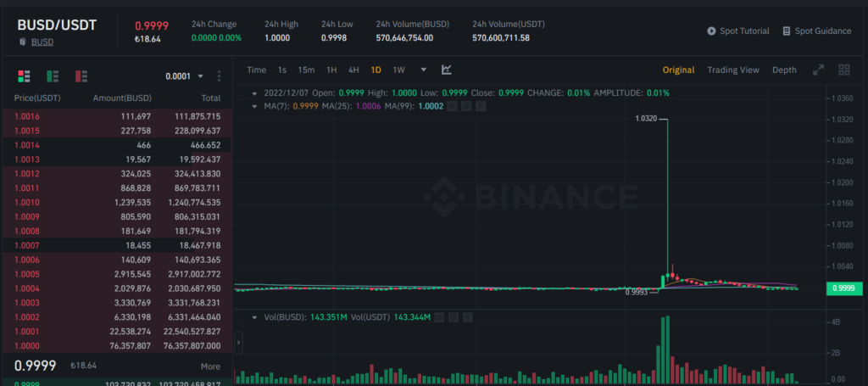This screenshot has width=868, height=386.
Task: Click More in the order book
Action: pyautogui.click(x=210, y=366)
